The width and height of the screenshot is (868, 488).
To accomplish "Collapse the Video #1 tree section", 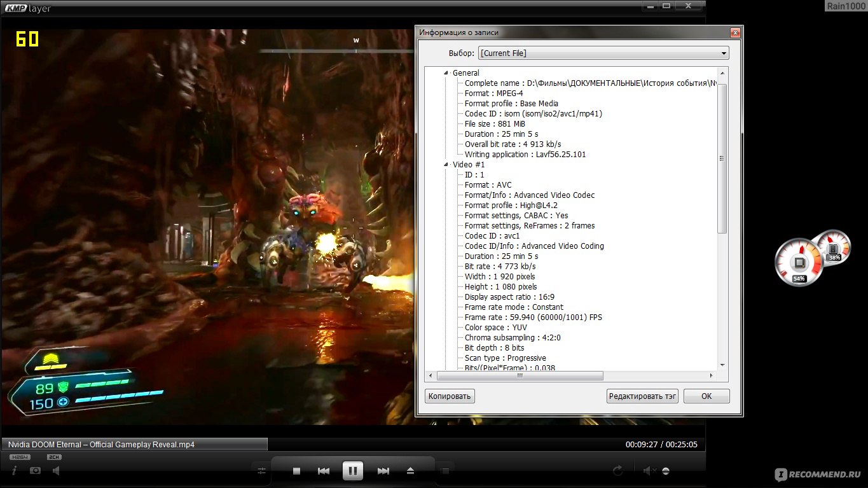I will coord(446,164).
